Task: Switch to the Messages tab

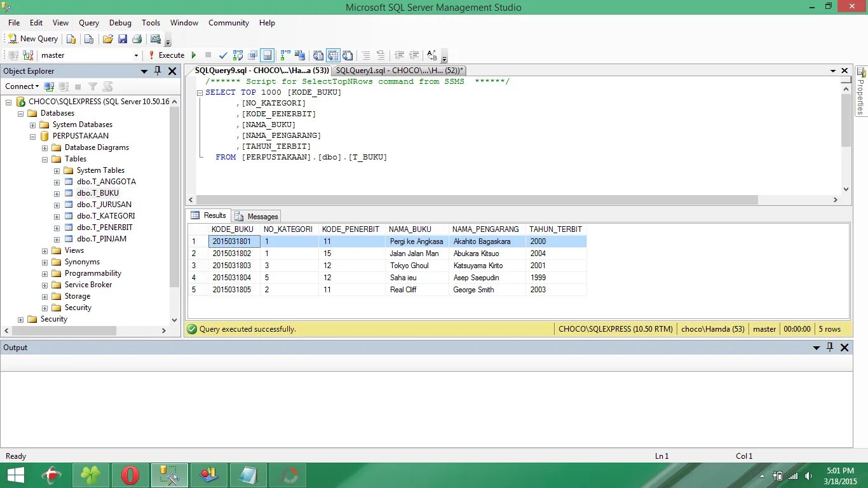Action: (257, 216)
